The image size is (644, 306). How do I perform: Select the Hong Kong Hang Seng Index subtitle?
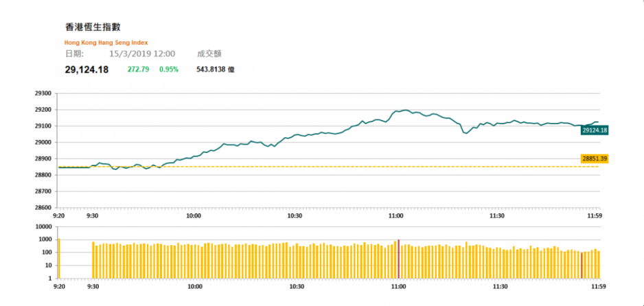click(106, 43)
